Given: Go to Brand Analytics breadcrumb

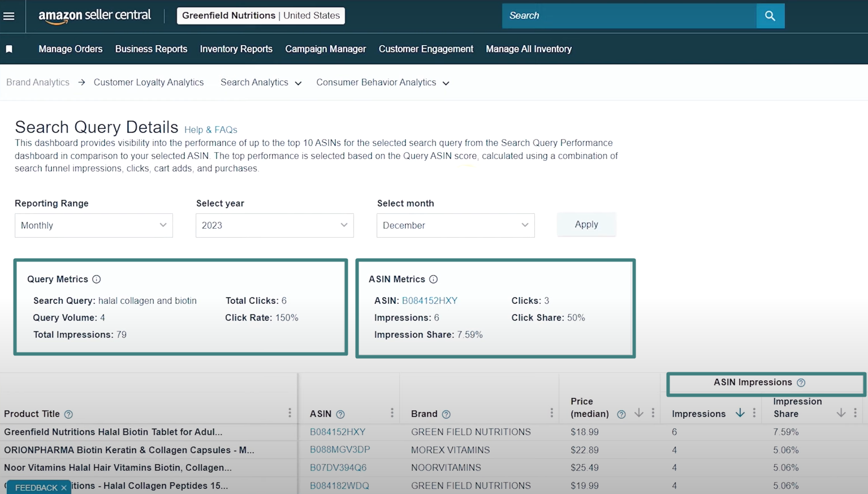Looking at the screenshot, I should coord(38,83).
